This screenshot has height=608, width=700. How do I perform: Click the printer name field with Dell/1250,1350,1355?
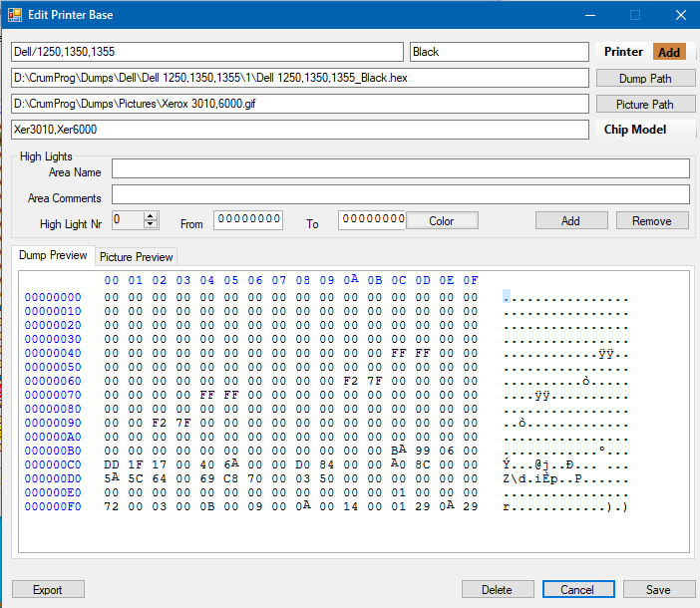click(x=205, y=52)
